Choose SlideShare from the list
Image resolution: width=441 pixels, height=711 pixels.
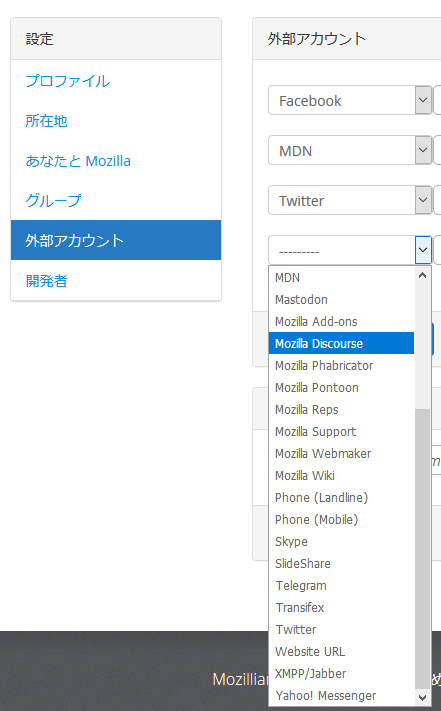click(x=341, y=564)
